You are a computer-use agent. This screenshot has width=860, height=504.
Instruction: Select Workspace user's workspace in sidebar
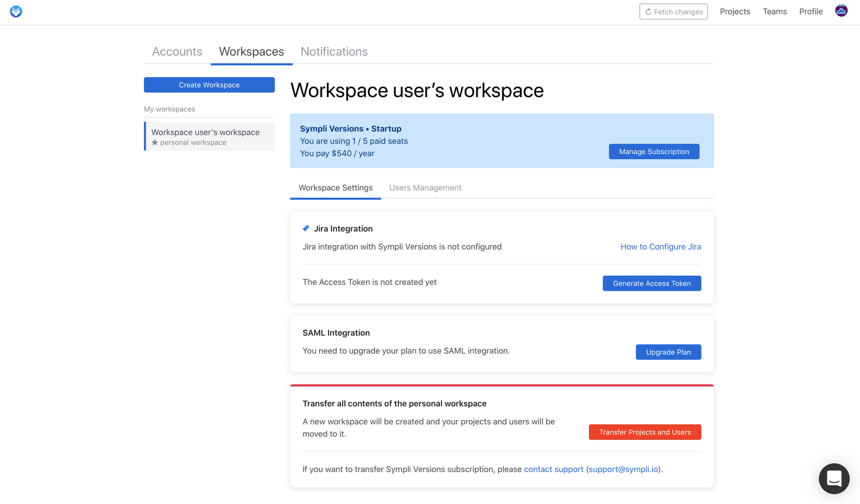(209, 136)
